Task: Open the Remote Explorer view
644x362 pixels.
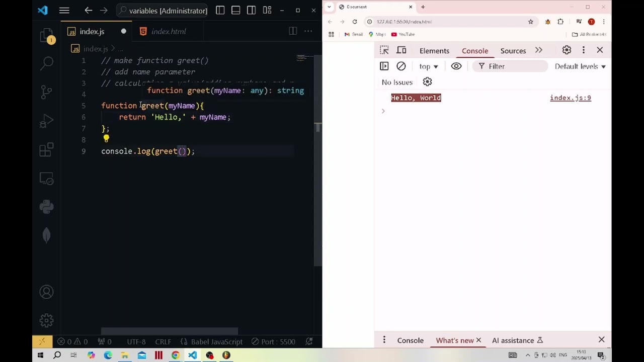Action: point(46,178)
